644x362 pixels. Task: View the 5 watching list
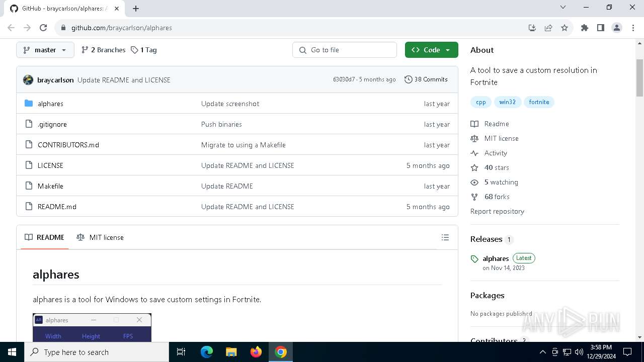(x=495, y=182)
